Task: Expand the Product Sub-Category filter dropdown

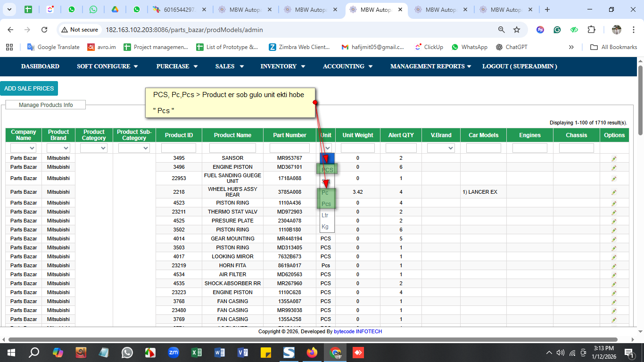Action: [x=134, y=148]
